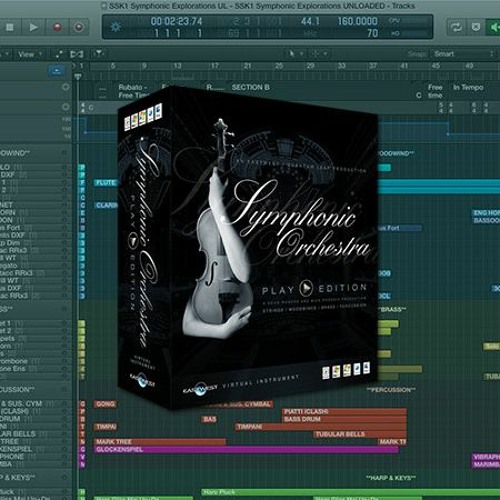This screenshot has height=500, width=500.
Task: Select the CLARIN region
Action: (x=107, y=205)
